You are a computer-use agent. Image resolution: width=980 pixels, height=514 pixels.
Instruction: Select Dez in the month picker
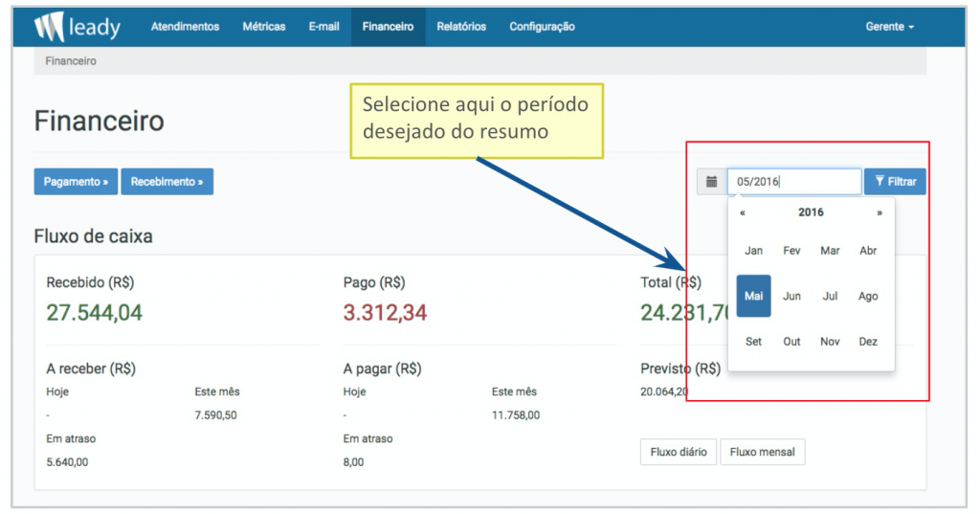[868, 342]
